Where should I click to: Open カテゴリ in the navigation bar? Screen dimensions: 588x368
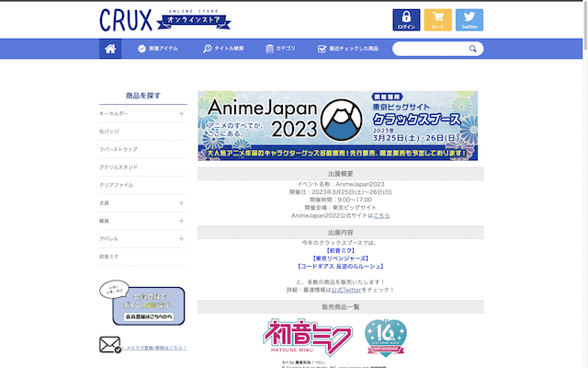point(280,49)
